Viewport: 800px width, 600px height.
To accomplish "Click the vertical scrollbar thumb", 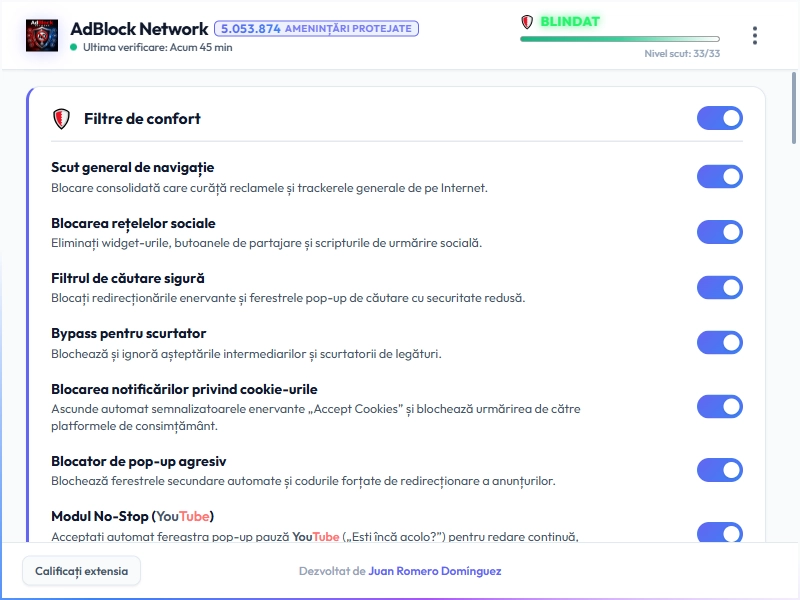I will click(794, 108).
